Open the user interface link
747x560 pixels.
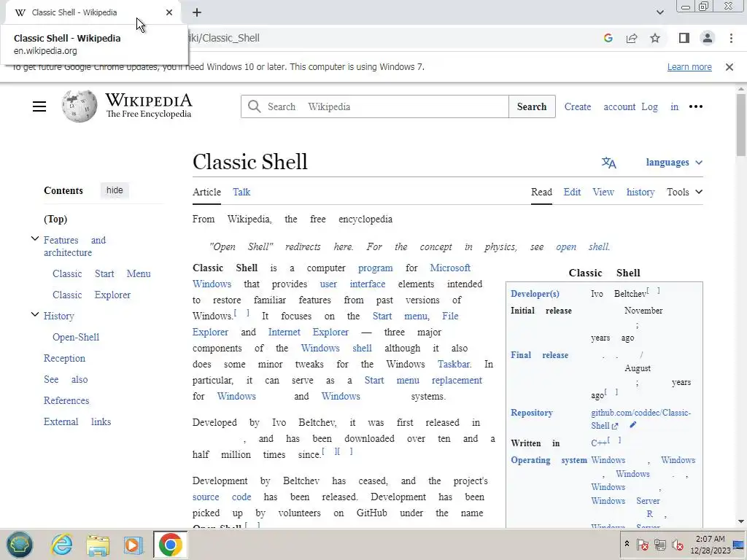pos(352,284)
